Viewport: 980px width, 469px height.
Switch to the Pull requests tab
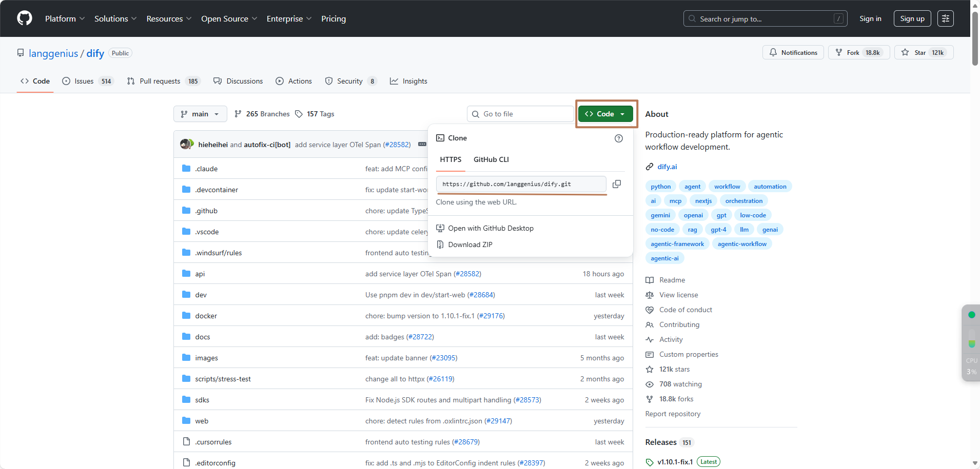(x=163, y=81)
